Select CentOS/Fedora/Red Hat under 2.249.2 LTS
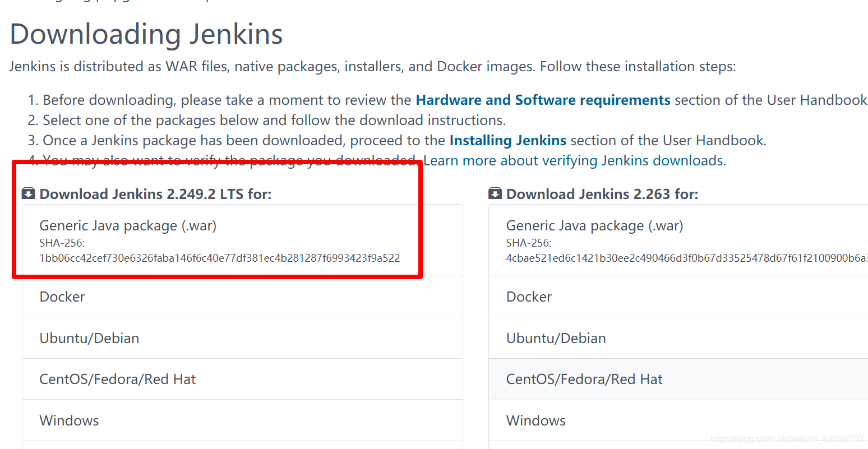This screenshot has height=449, width=868. (x=242, y=379)
